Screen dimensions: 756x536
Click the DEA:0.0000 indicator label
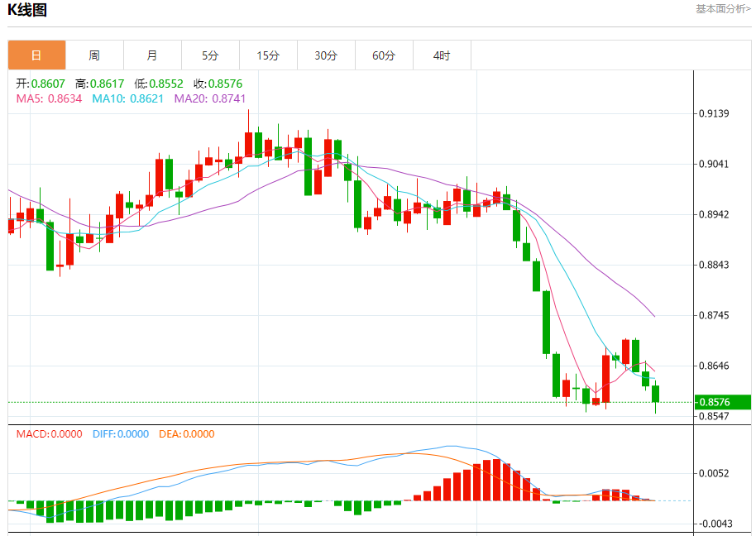coord(187,433)
